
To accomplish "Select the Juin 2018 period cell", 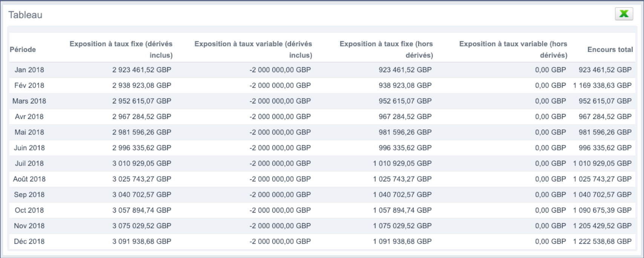I will pos(29,148).
